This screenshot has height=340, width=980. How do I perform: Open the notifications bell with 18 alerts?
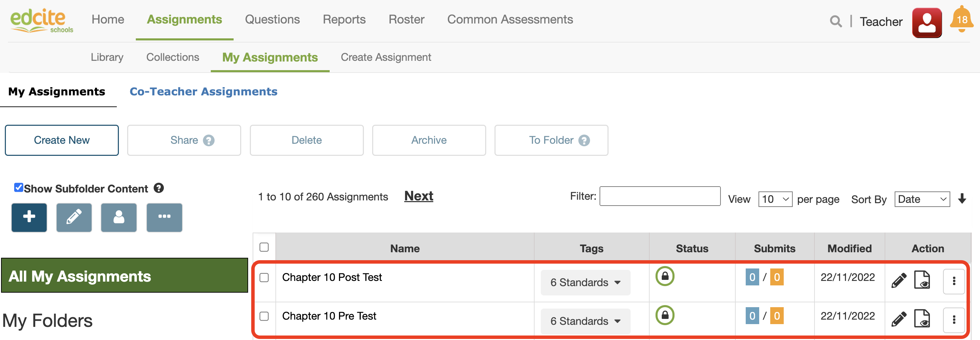click(x=961, y=20)
